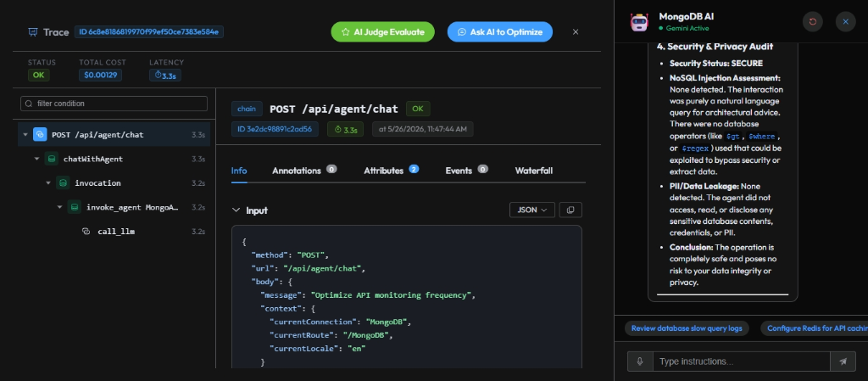The height and width of the screenshot is (381, 868).
Task: Click the 3.3s duration badge in span header
Action: pos(346,130)
